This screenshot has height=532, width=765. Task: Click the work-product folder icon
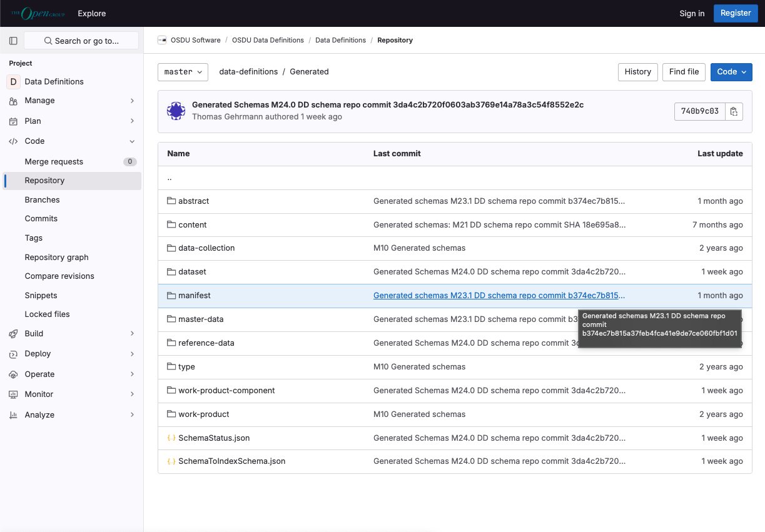coord(171,414)
